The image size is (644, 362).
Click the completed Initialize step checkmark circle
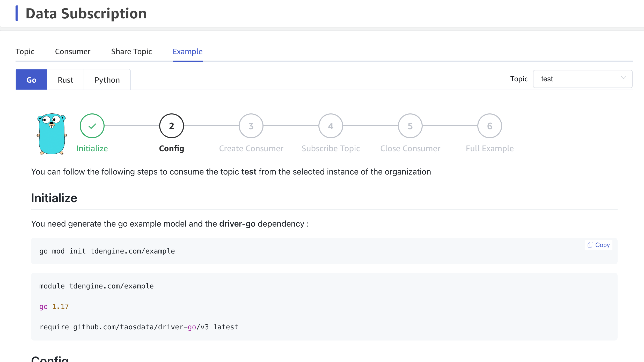point(92,126)
